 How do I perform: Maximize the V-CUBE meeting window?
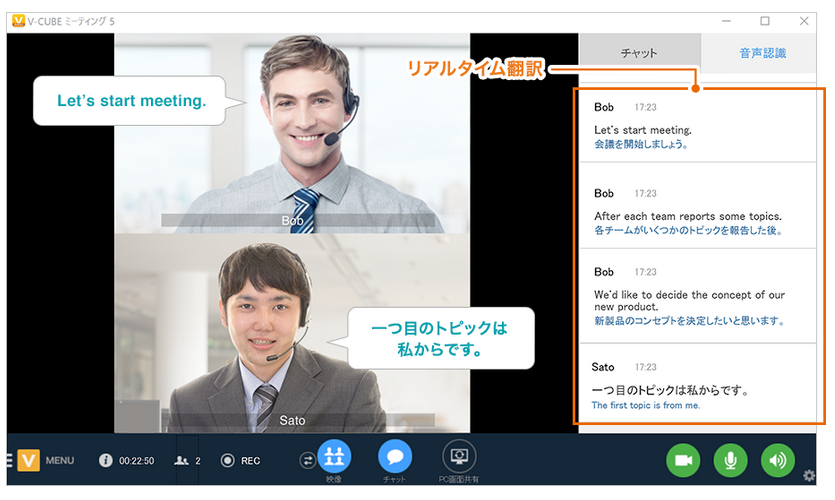coord(765,20)
